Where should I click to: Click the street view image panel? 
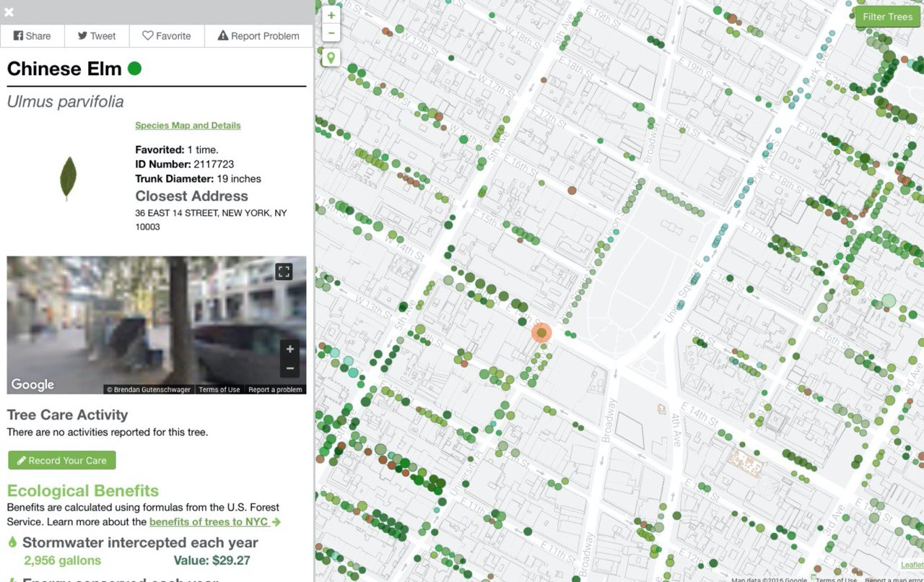157,325
